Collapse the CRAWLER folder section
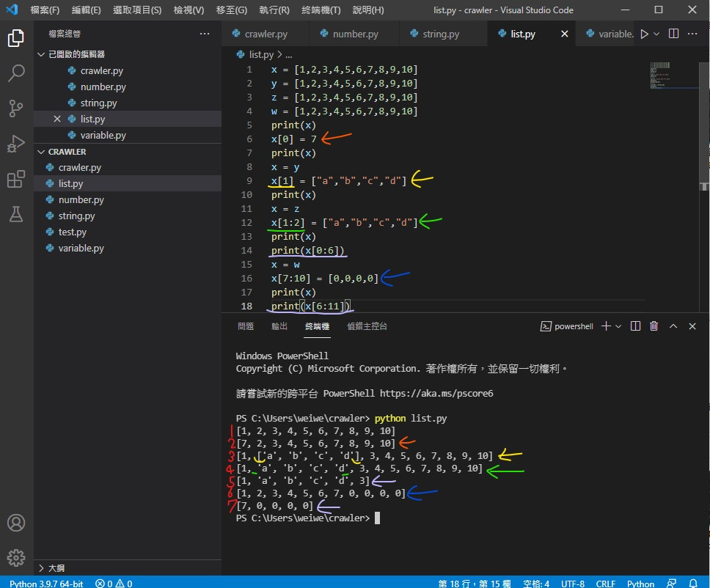This screenshot has width=710, height=588. tap(41, 152)
